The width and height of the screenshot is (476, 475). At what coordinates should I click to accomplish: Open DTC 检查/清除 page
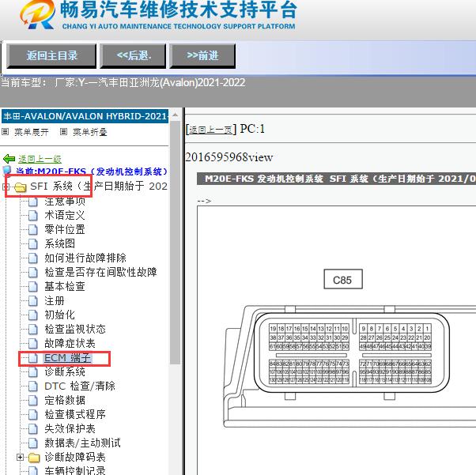(x=80, y=386)
